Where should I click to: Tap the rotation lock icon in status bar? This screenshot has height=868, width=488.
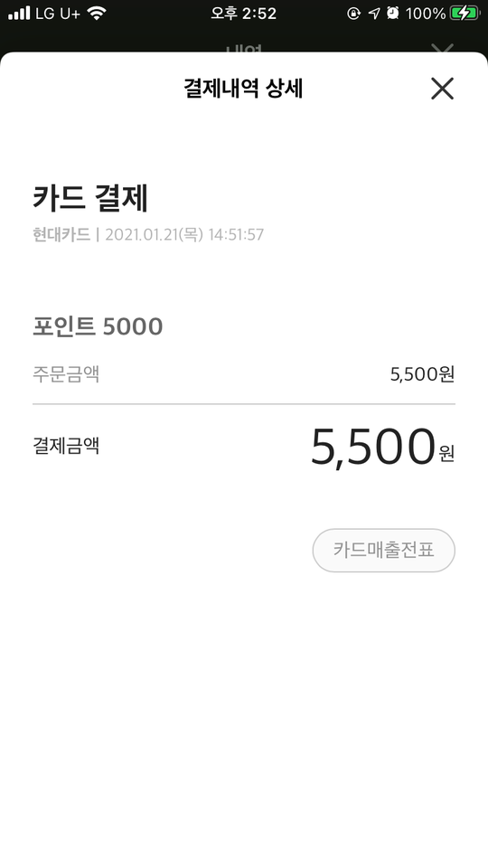point(353,14)
